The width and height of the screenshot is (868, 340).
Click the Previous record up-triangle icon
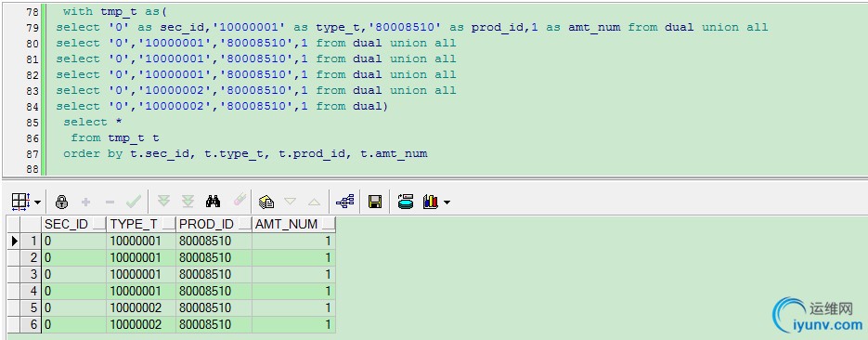coord(315,203)
